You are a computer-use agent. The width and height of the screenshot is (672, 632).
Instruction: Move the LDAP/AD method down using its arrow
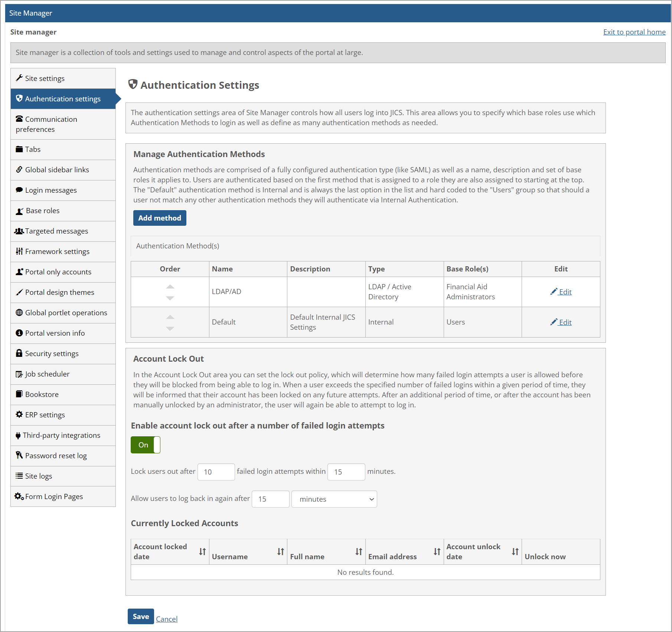(x=170, y=297)
